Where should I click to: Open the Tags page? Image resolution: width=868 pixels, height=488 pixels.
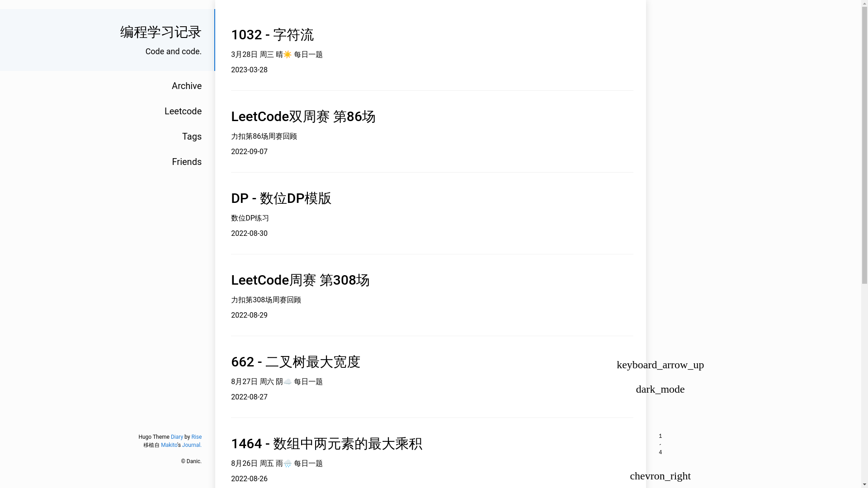192,136
